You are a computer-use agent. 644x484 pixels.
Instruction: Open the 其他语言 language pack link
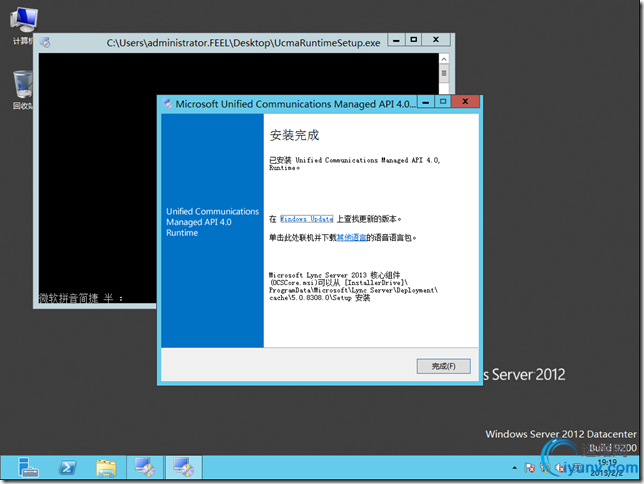(352, 237)
